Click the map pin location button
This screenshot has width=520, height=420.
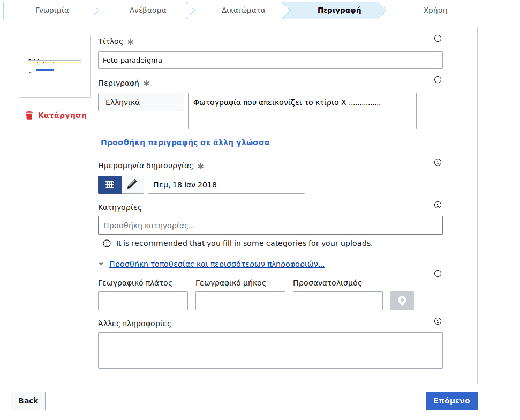(402, 301)
